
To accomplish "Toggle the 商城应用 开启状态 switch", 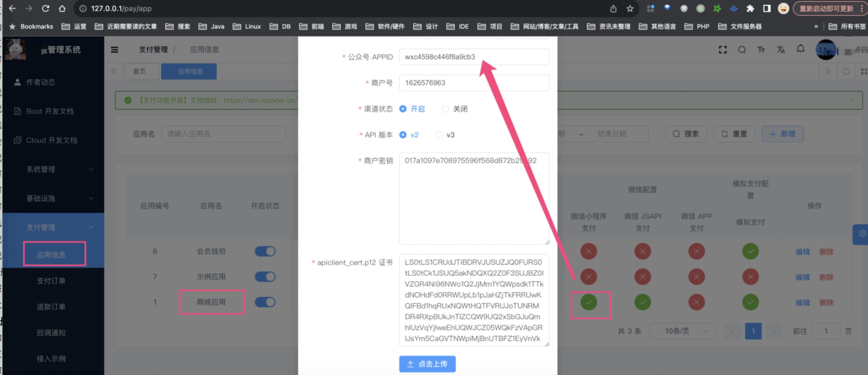I will (265, 302).
